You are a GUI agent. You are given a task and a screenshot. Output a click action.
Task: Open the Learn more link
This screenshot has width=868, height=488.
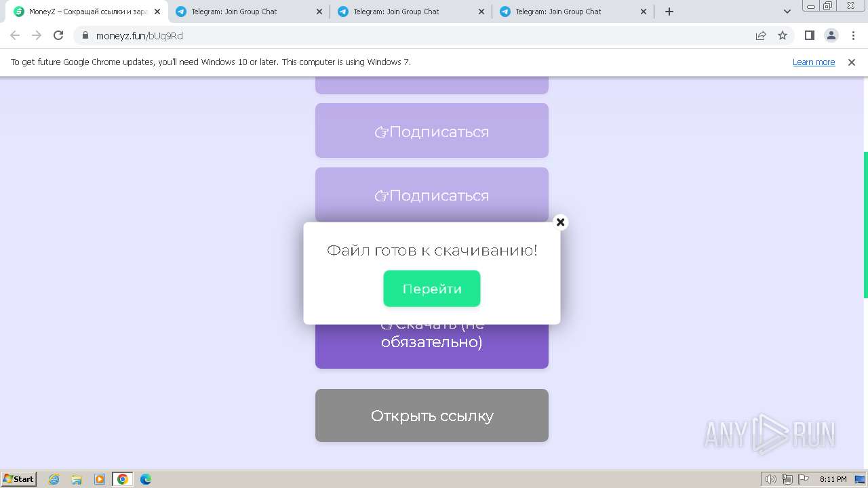click(814, 62)
